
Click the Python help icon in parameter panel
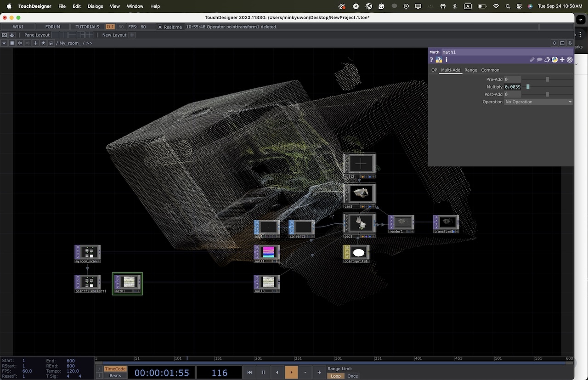(x=439, y=60)
